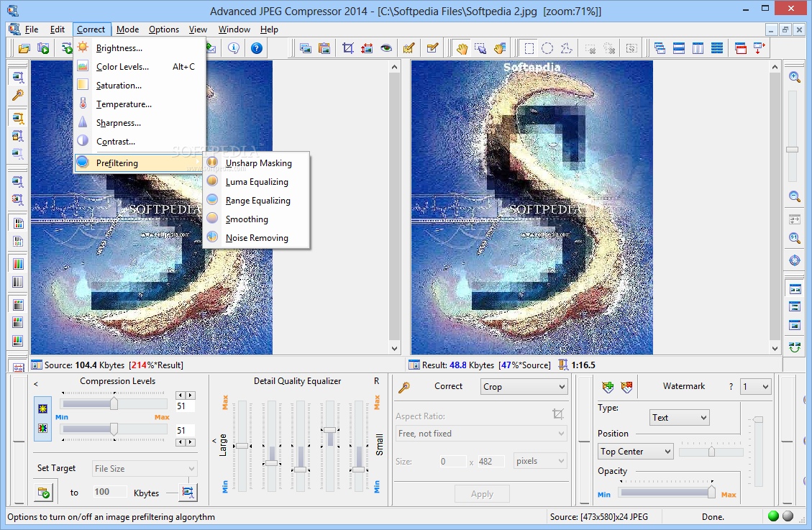Image resolution: width=812 pixels, height=530 pixels.
Task: Choose Unsharp Masking prefilter
Action: (x=257, y=163)
